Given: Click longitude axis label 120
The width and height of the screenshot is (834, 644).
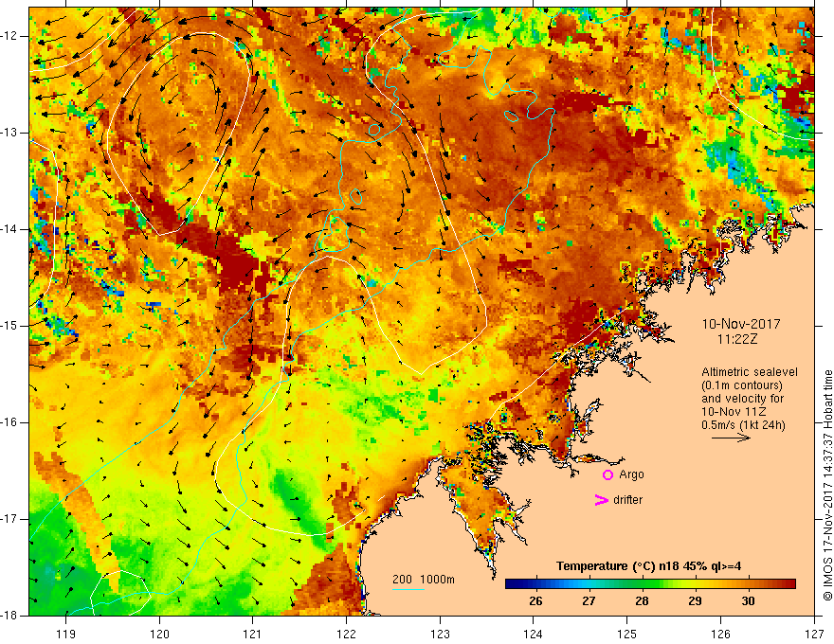Looking at the screenshot, I should pos(159,634).
